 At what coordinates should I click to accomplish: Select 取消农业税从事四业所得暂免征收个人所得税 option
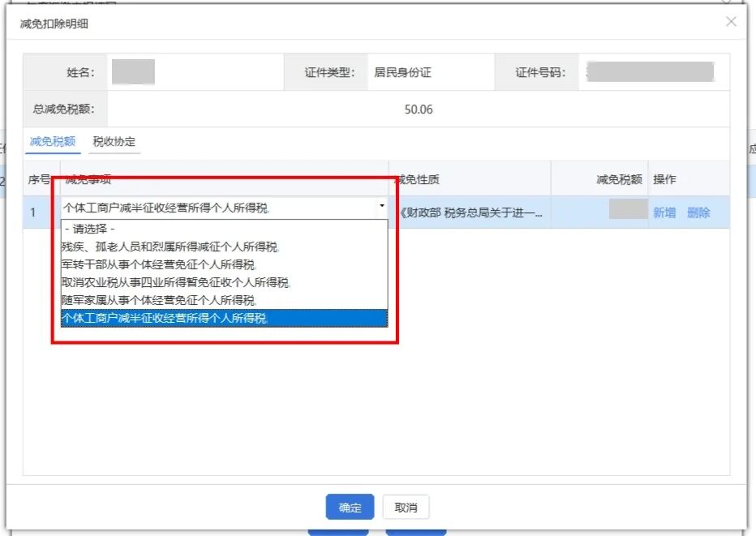(x=175, y=282)
